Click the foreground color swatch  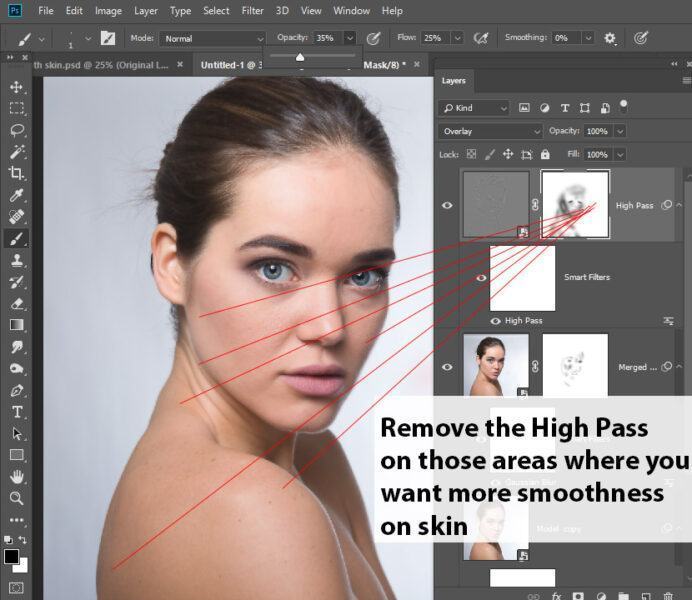point(11,556)
